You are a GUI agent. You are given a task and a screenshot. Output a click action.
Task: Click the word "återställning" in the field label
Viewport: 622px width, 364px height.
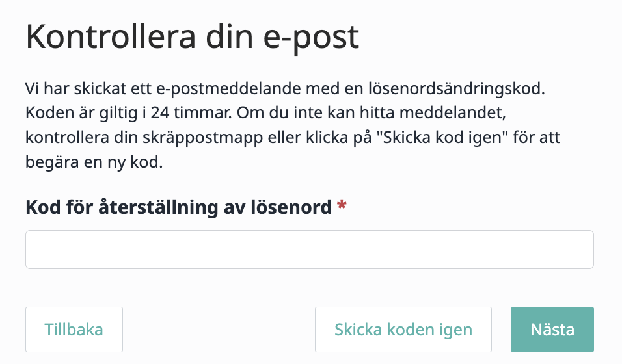158,208
